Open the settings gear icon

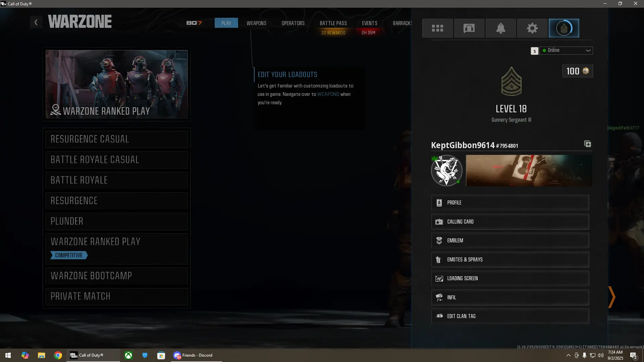pyautogui.click(x=532, y=28)
